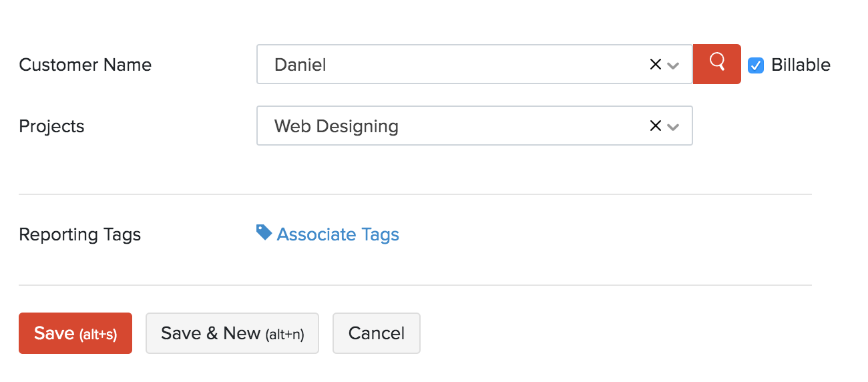Viewport: 868px width, 382px height.
Task: Click the Reporting Tags label
Action: 79,234
